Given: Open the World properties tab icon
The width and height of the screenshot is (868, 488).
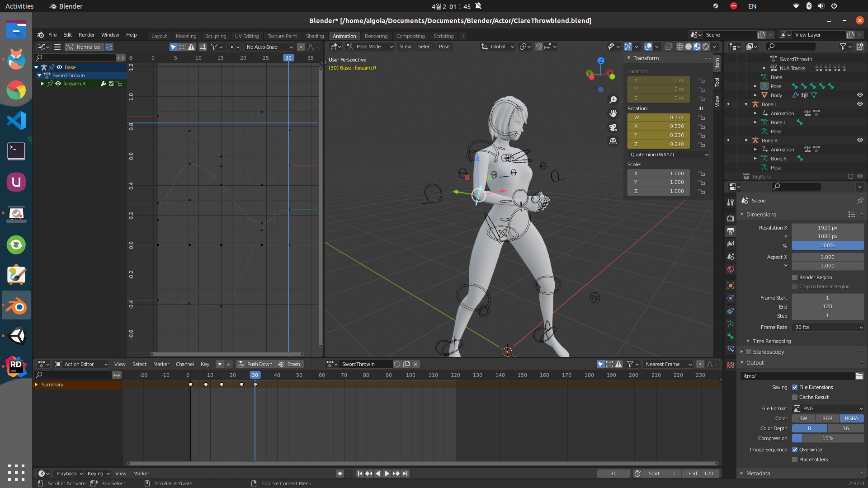Looking at the screenshot, I should coord(730,269).
